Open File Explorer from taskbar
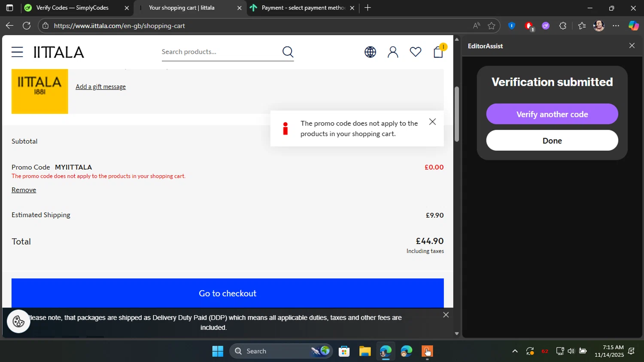 pos(365,351)
